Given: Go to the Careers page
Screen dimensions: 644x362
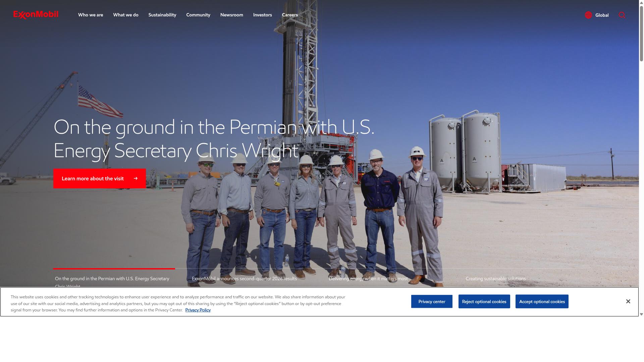Looking at the screenshot, I should (x=290, y=15).
